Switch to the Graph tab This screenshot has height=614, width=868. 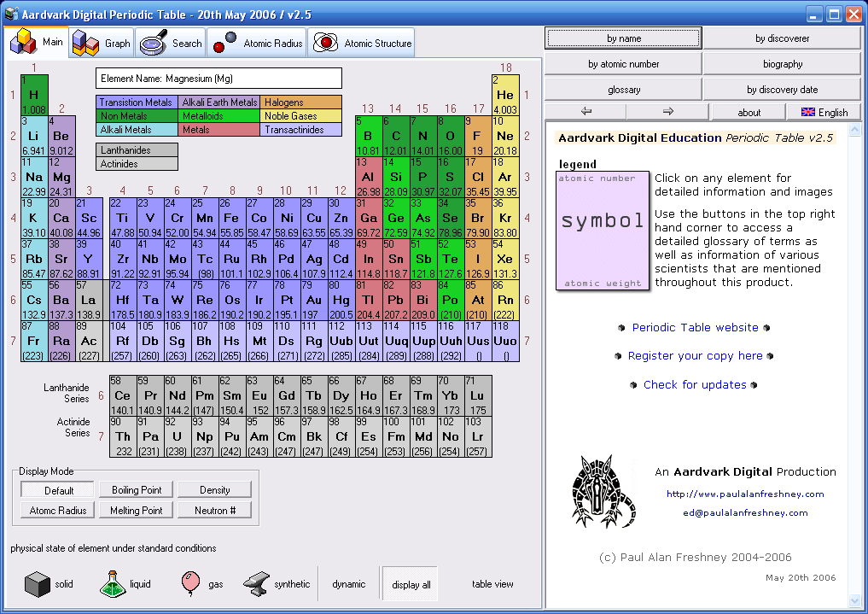pyautogui.click(x=102, y=43)
